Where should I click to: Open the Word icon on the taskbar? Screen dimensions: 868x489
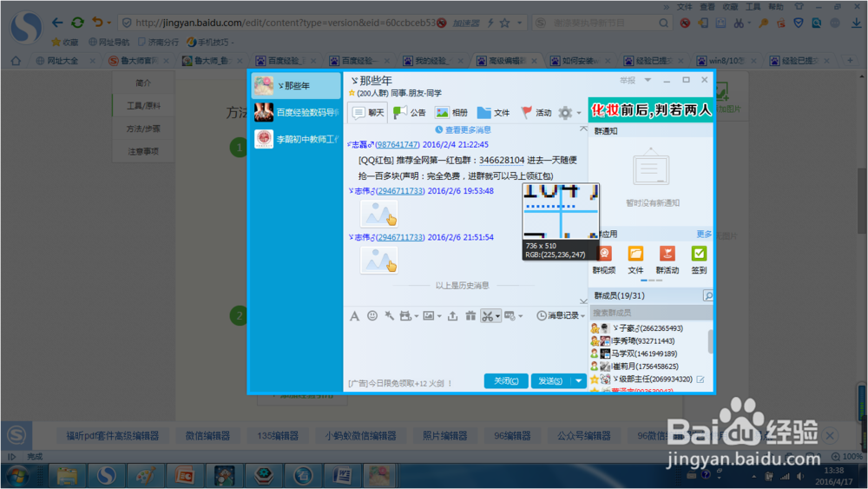point(342,476)
